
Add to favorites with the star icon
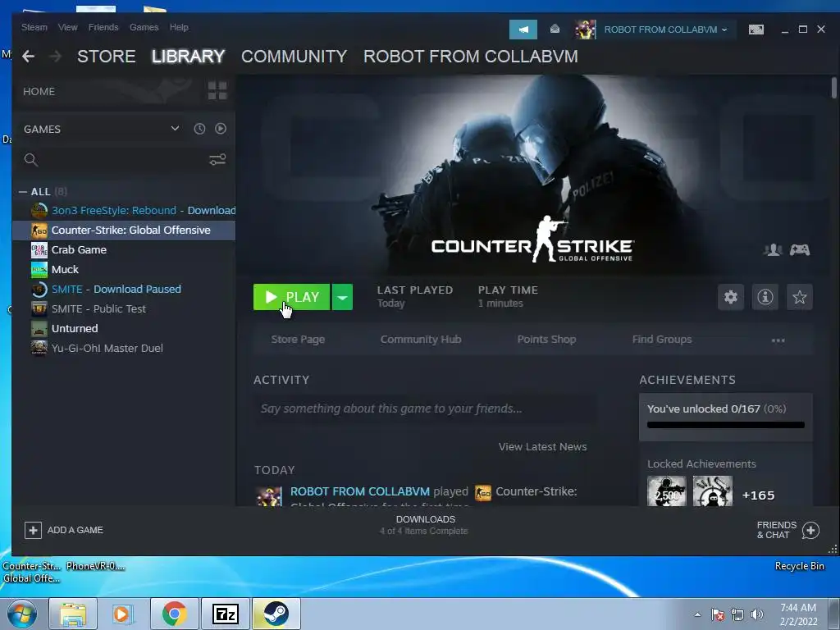799,297
